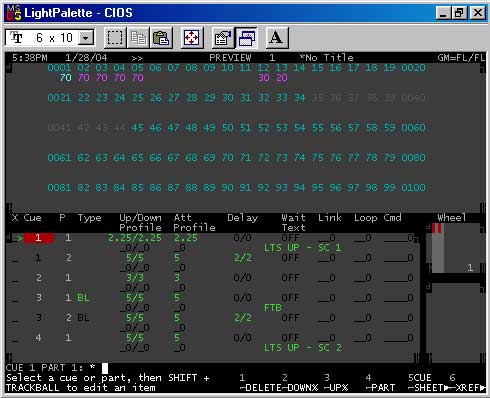Select channel 0001 in the preview grid
Screen dimensions: 490x398
pos(59,68)
